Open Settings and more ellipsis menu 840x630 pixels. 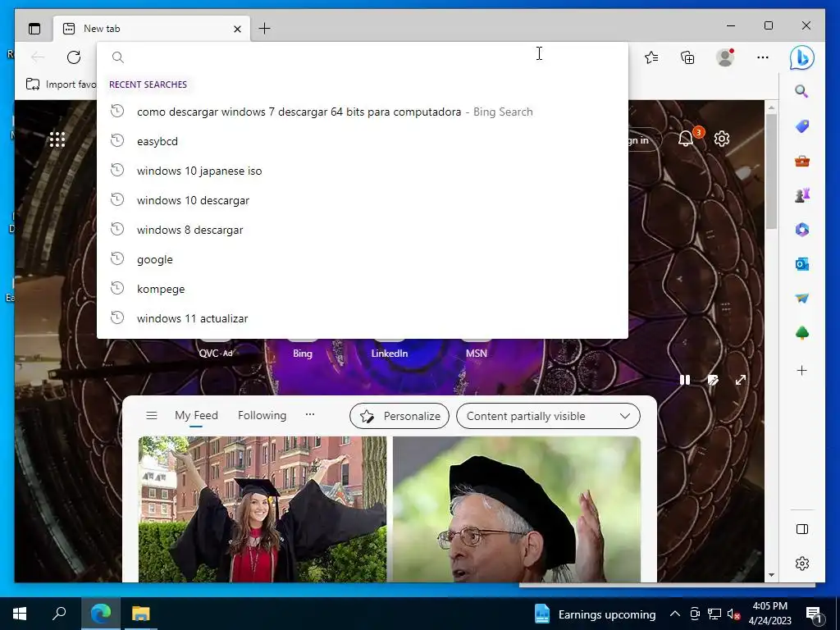point(763,57)
